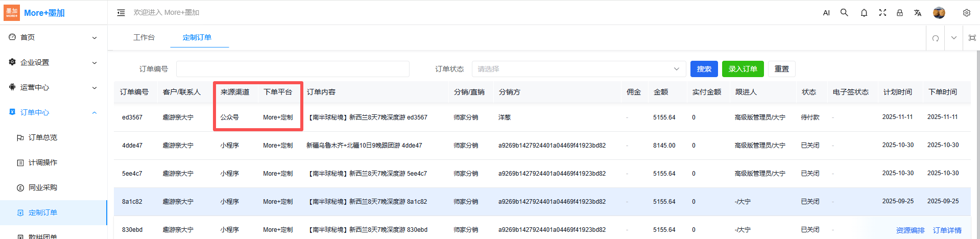Lock the screen using the padlock icon
The height and width of the screenshot is (239, 980).
click(900, 13)
